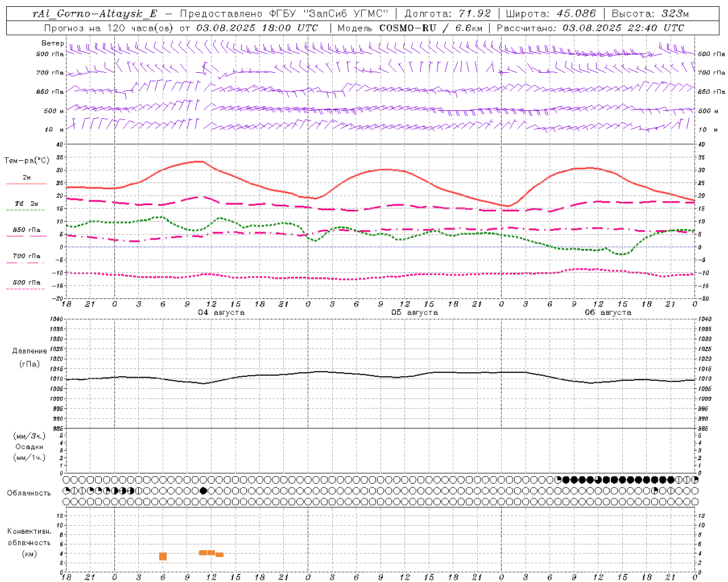
Task: Select the Долгота: 71.92 value
Action: click(448, 14)
